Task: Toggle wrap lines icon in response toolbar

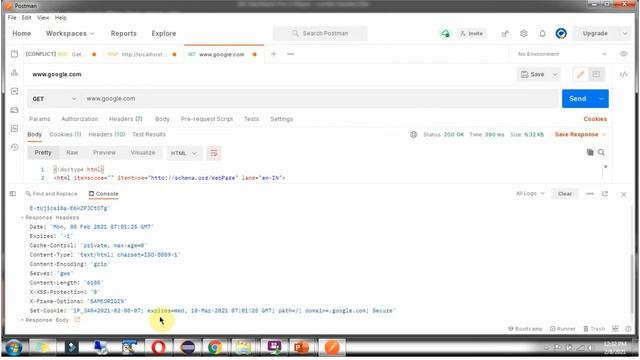Action: point(213,153)
